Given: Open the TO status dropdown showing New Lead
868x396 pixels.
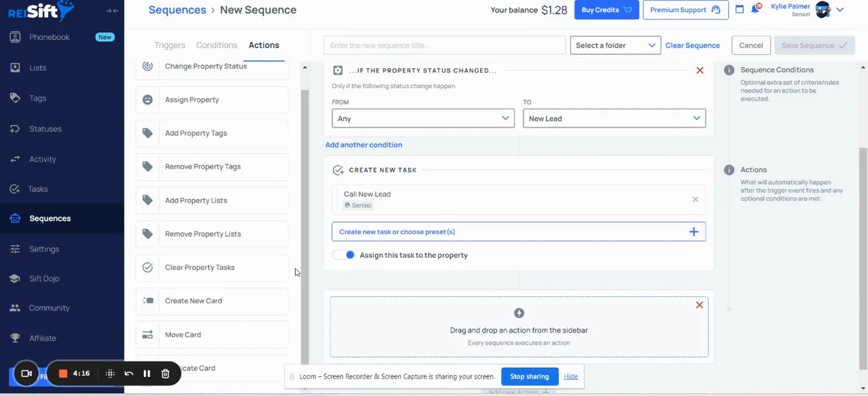Looking at the screenshot, I should click(614, 118).
